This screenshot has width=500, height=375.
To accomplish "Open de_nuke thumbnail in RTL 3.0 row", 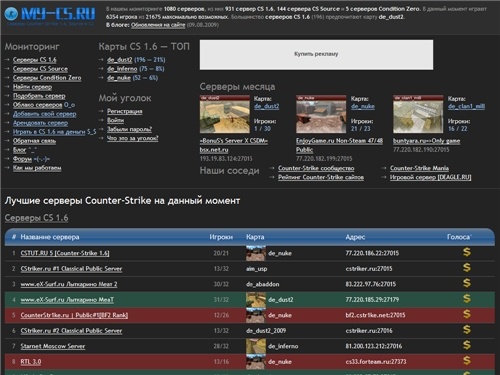I will tap(256, 362).
